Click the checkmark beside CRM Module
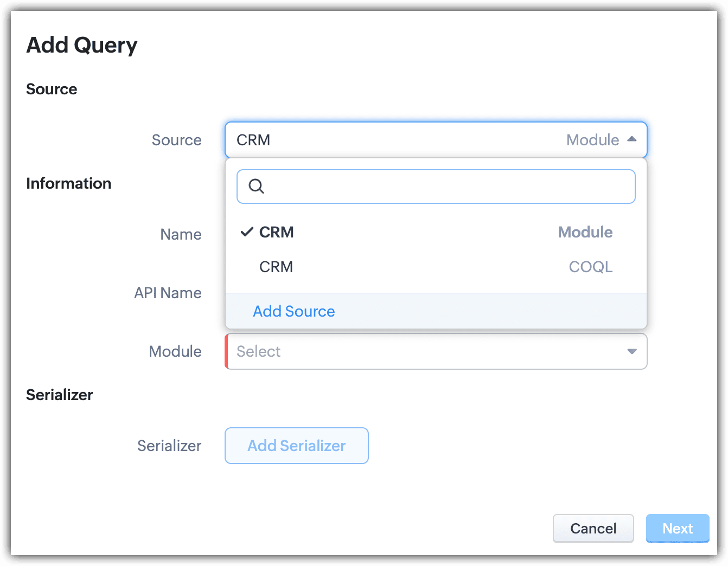Screen dimensions: 728x566 tap(247, 232)
